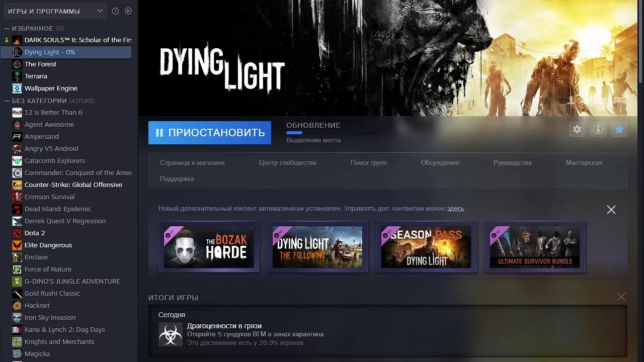
Task: Open the recent activity clock icon
Action: click(115, 11)
